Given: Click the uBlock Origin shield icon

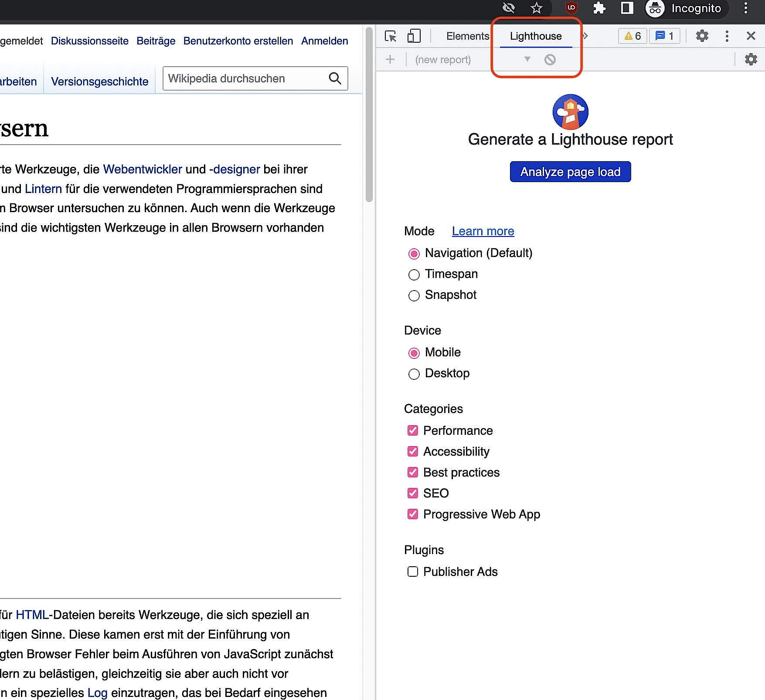Looking at the screenshot, I should point(571,8).
